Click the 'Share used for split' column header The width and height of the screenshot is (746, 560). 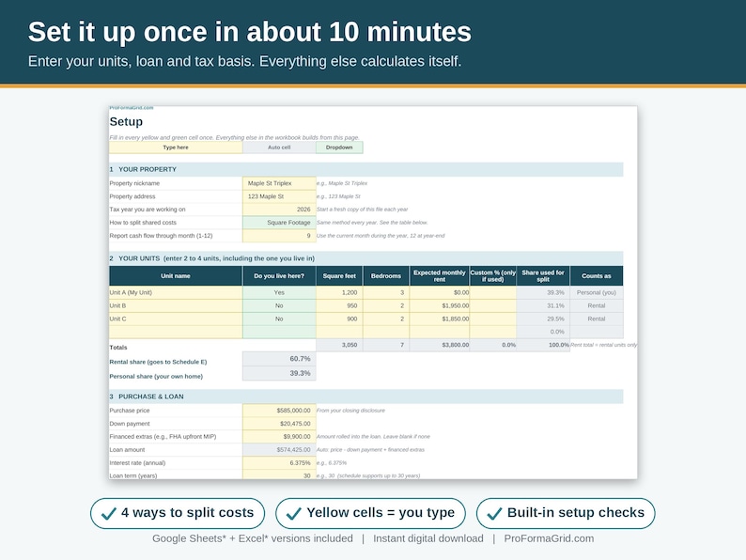[x=543, y=276]
